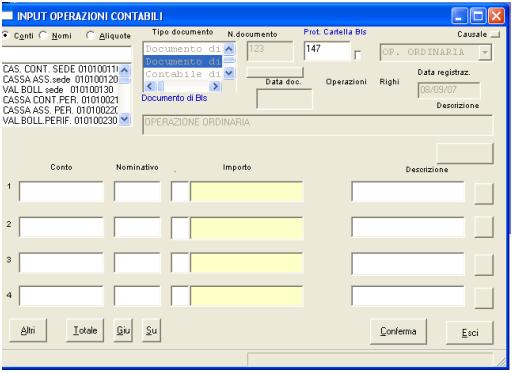
Task: Click the Totale button
Action: [x=85, y=330]
